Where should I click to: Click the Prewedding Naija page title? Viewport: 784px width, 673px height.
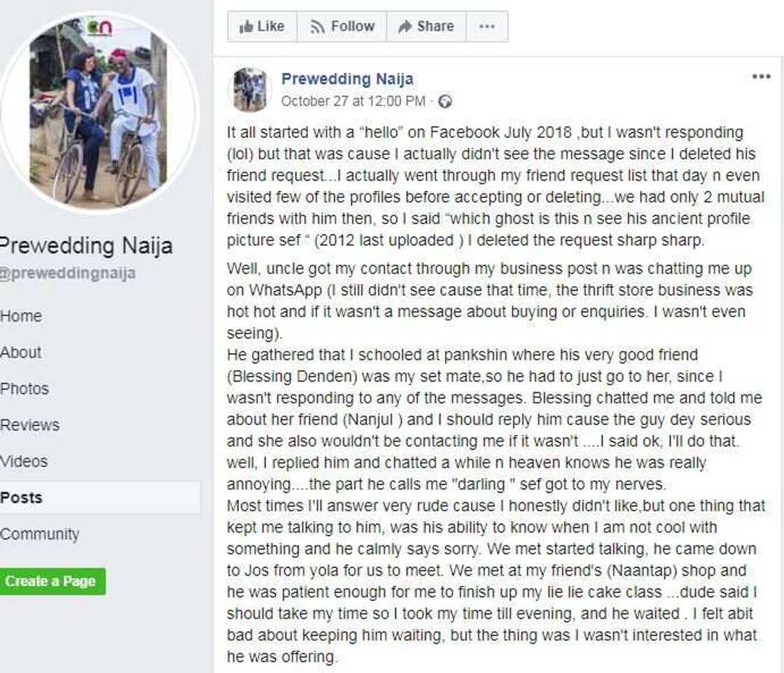pyautogui.click(x=84, y=246)
